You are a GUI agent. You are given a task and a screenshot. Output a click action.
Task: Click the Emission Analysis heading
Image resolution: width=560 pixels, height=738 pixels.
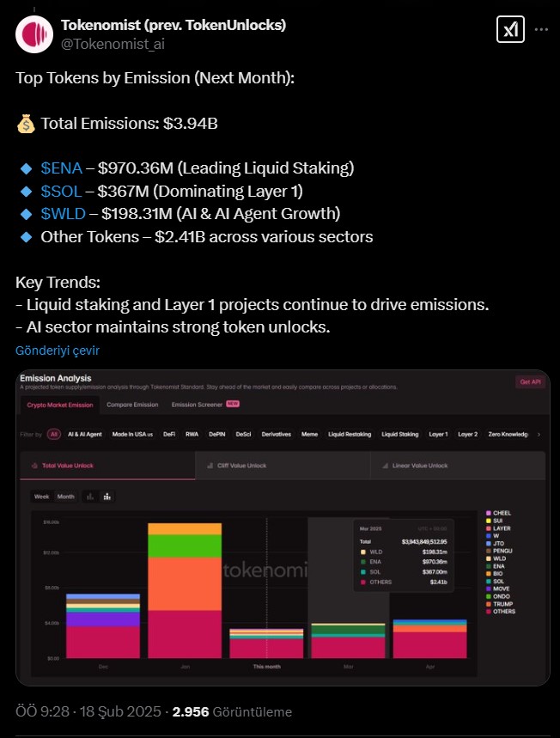(x=56, y=378)
